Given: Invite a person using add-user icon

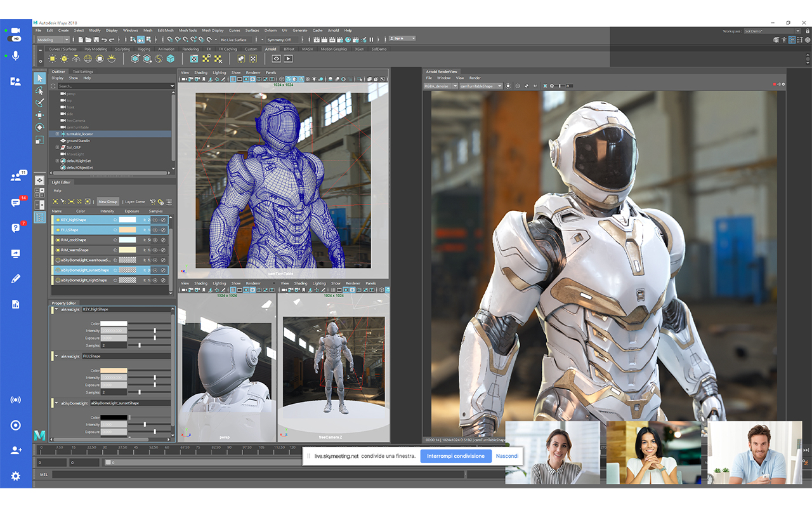Looking at the screenshot, I should coord(16,450).
